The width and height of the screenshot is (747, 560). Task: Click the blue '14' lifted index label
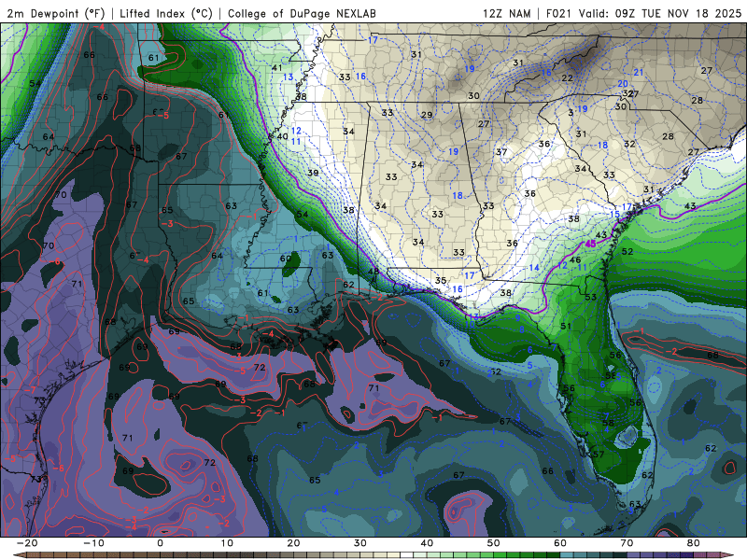coord(534,268)
